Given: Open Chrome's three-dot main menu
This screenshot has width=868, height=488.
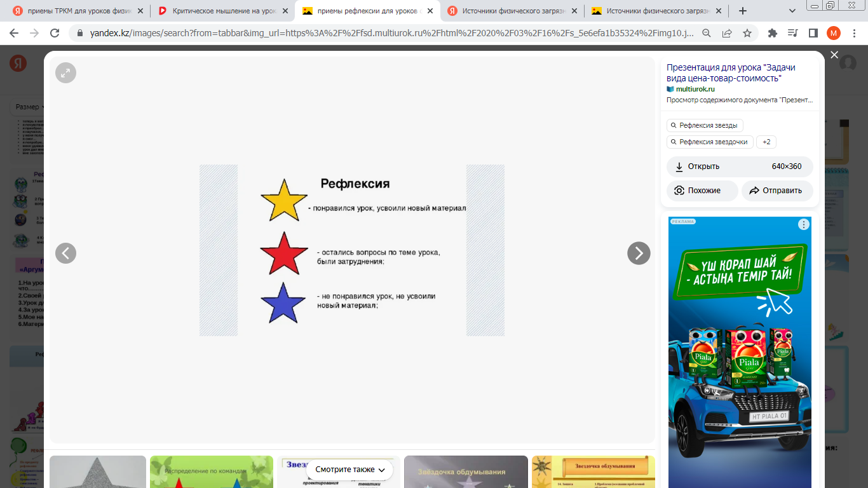Looking at the screenshot, I should (853, 33).
